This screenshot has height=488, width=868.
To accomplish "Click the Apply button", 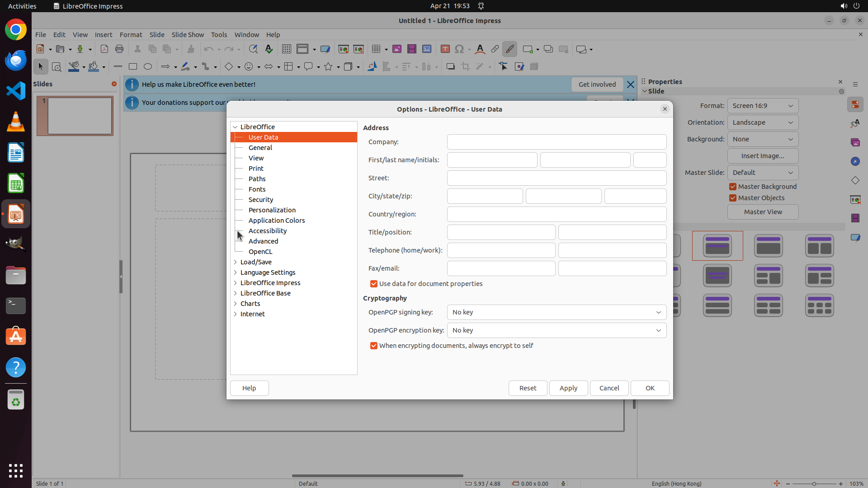I will point(568,388).
